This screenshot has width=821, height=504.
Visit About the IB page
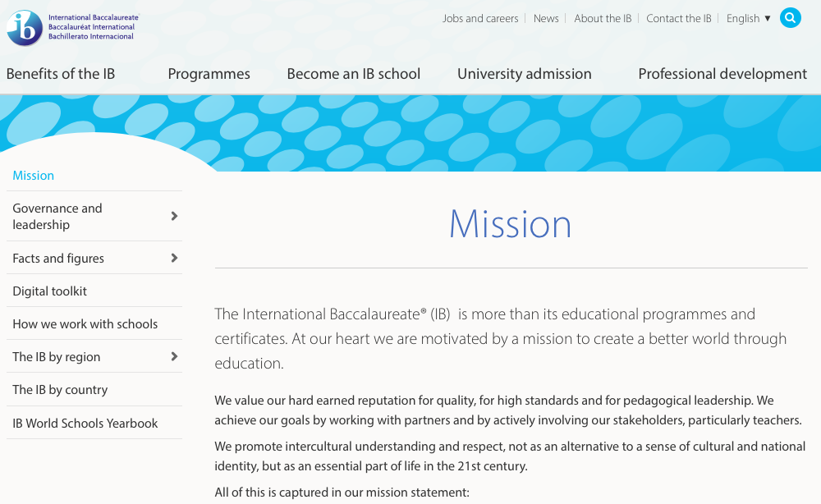click(603, 18)
